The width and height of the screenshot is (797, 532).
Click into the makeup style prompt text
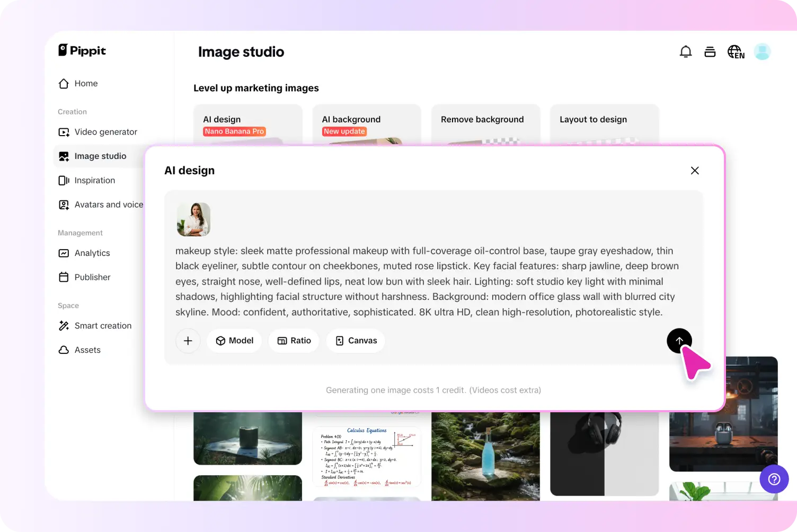[x=427, y=281]
